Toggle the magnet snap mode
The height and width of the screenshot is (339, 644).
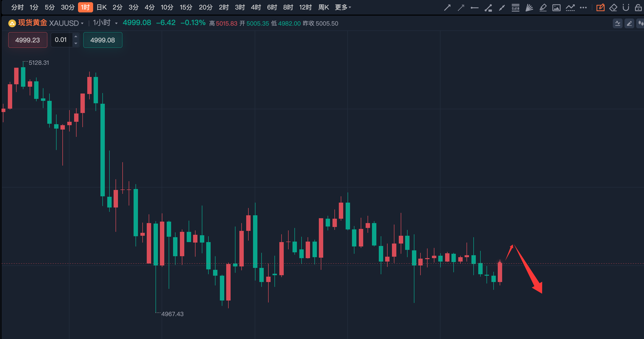pyautogui.click(x=626, y=8)
